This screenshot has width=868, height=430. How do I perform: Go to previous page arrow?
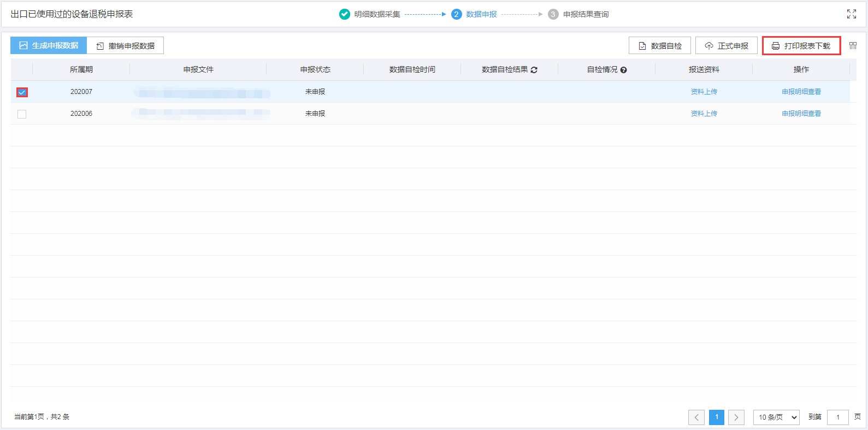click(696, 417)
